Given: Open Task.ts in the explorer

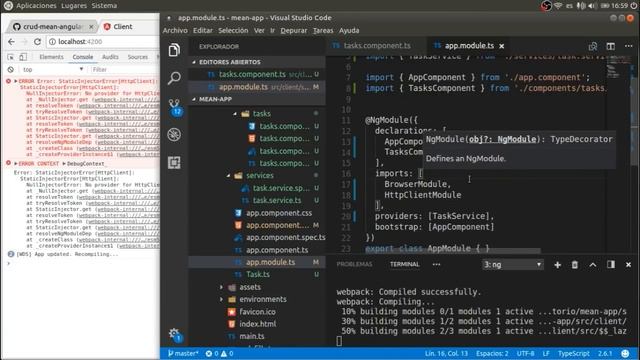Looking at the screenshot, I should pos(258,274).
